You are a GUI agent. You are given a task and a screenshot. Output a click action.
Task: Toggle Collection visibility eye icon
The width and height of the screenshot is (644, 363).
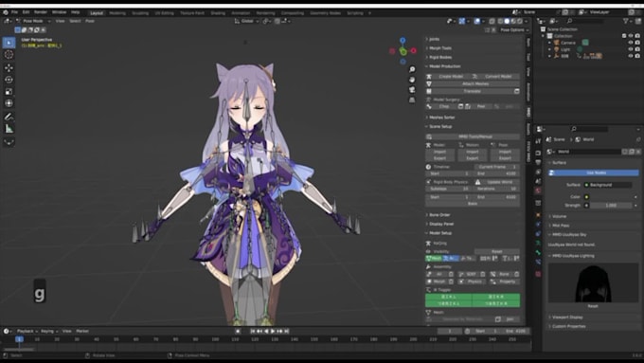click(x=631, y=36)
